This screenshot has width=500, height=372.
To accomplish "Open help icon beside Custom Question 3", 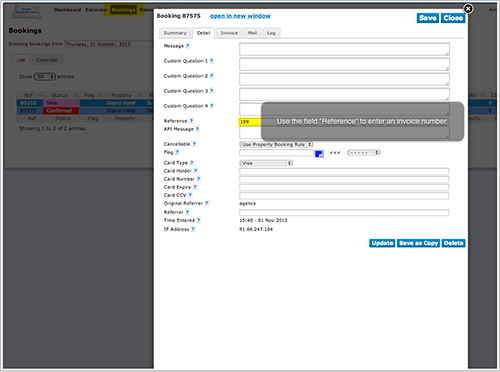I will pyautogui.click(x=212, y=91).
